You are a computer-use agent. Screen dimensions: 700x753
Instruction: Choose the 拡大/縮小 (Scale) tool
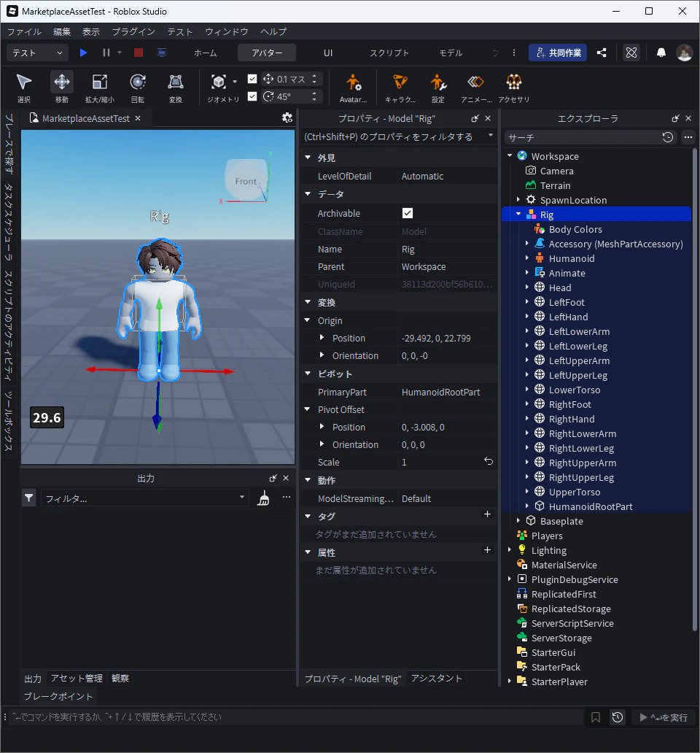pyautogui.click(x=100, y=88)
